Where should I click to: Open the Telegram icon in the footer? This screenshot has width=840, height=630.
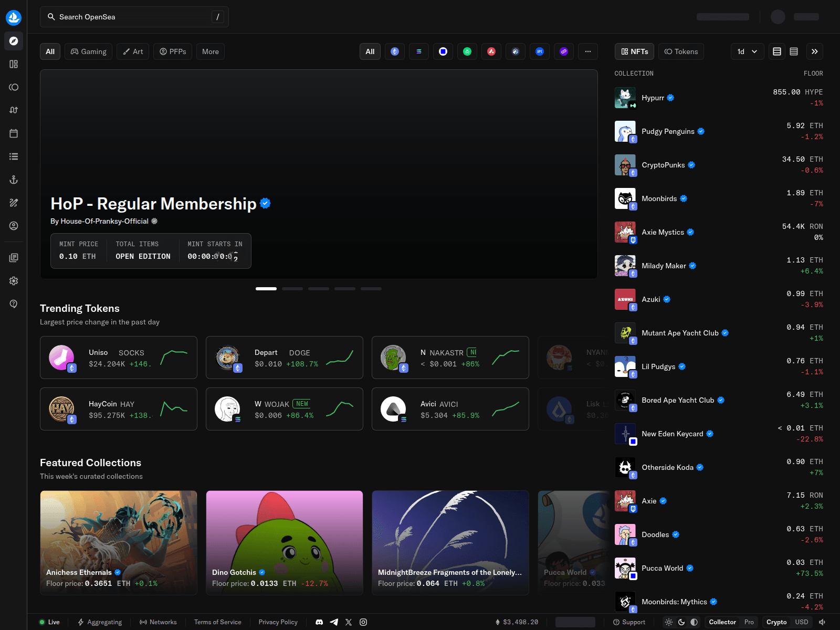point(334,622)
